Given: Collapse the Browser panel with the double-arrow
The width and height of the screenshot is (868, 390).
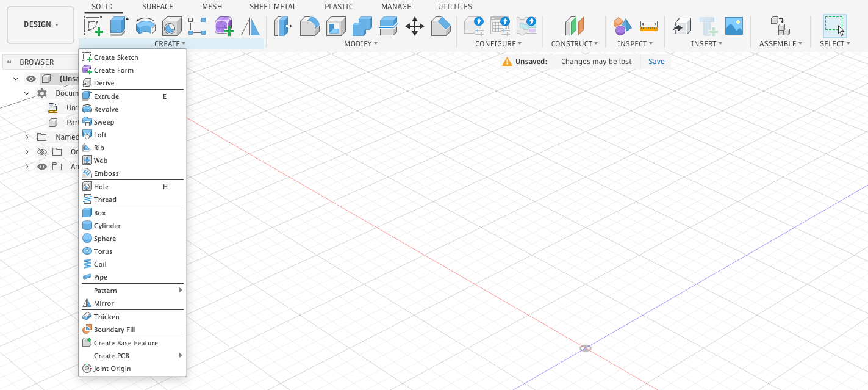Looking at the screenshot, I should (9, 62).
